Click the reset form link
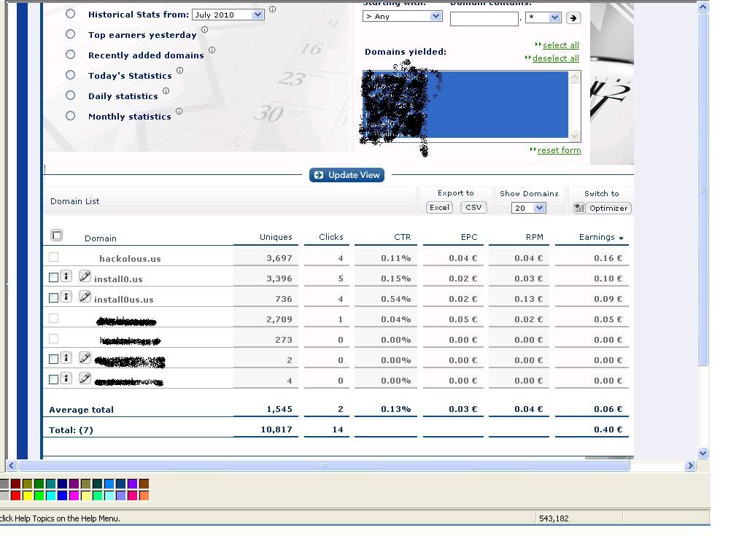Viewport: 747px width, 560px height. pyautogui.click(x=559, y=150)
